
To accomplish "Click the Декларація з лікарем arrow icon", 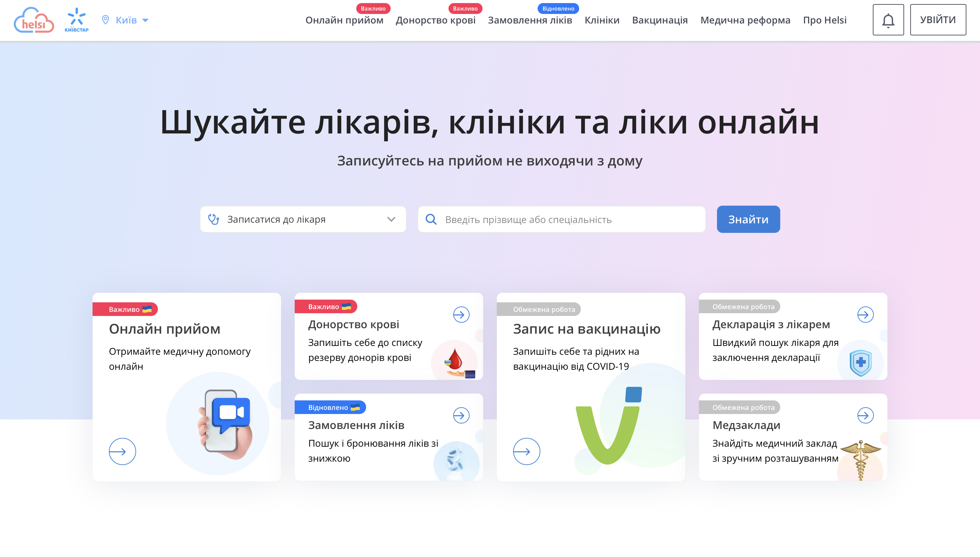I will (x=865, y=315).
